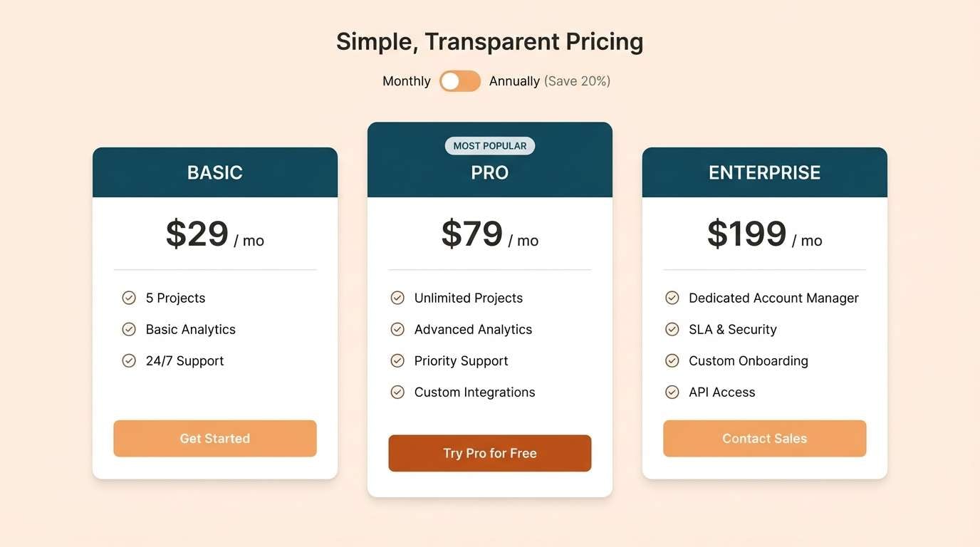Click the checkmark icon beside Priority Support

tap(397, 360)
